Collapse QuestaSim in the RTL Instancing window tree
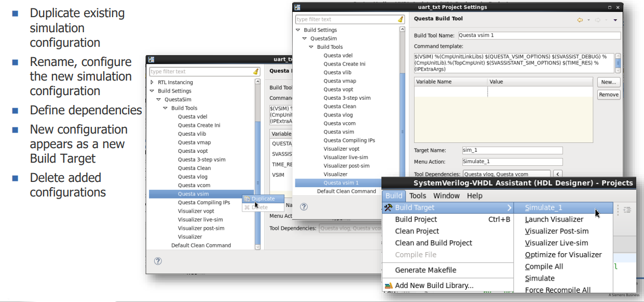This screenshot has width=644, height=302. pos(159,99)
